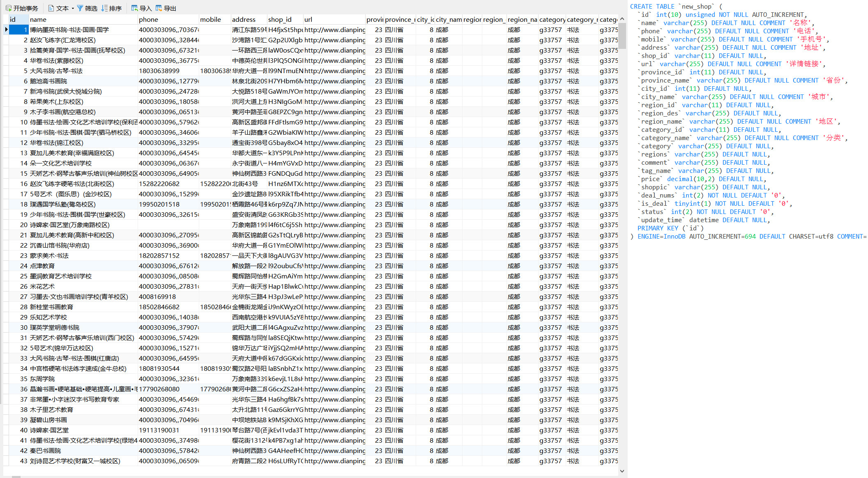Click name cell 木子里艺术教育
Screen dimensions: 868x478
coord(83,409)
